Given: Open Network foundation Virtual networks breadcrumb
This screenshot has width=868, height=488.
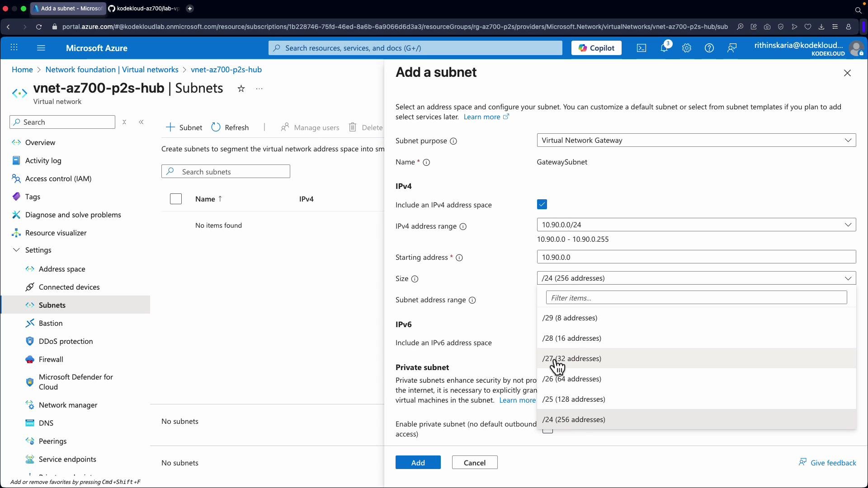Looking at the screenshot, I should [112, 70].
